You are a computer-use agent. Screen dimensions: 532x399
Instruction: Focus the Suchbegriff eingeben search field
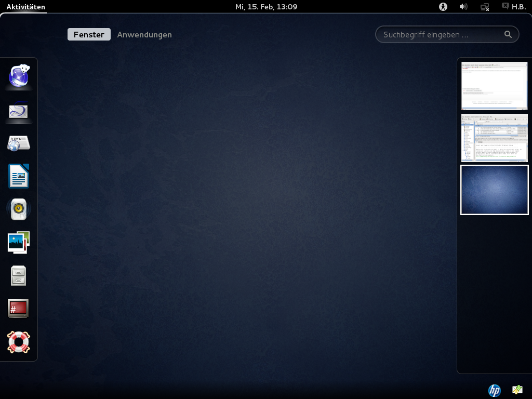point(442,35)
